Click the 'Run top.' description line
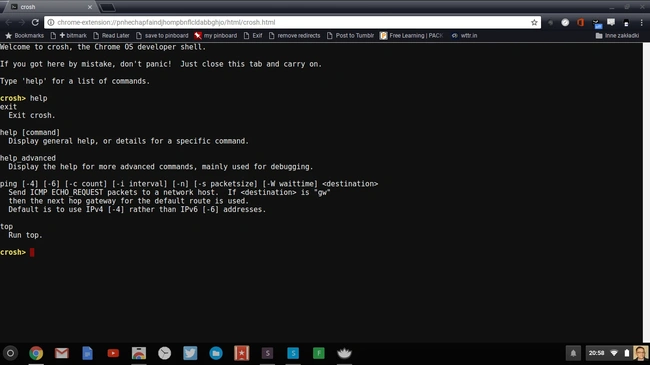Viewport: 650px width, 365px height. (x=25, y=235)
